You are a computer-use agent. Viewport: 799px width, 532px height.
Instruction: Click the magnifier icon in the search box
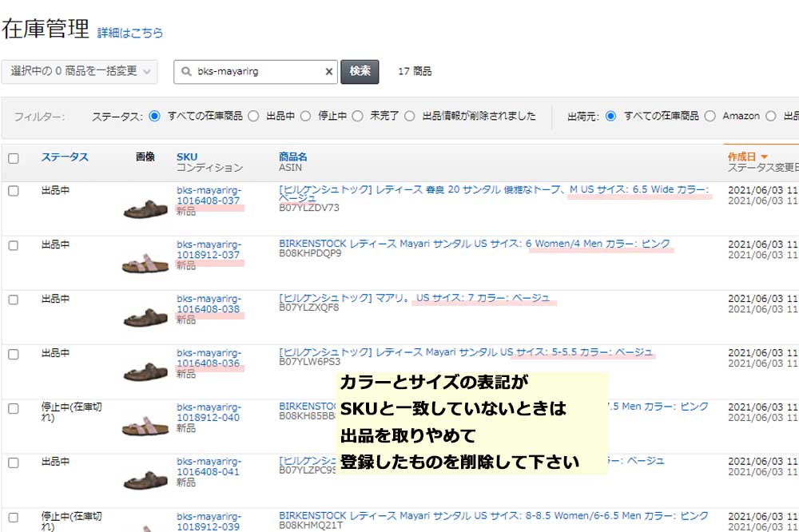[x=186, y=72]
